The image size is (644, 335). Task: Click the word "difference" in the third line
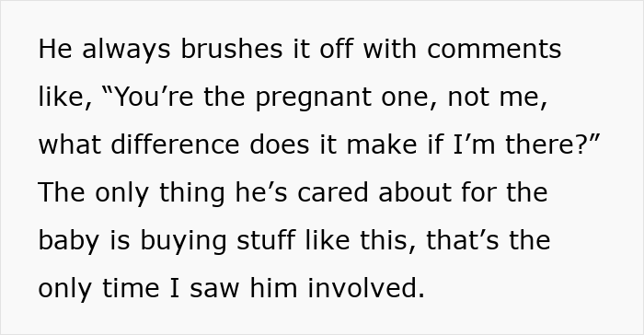tap(175, 144)
